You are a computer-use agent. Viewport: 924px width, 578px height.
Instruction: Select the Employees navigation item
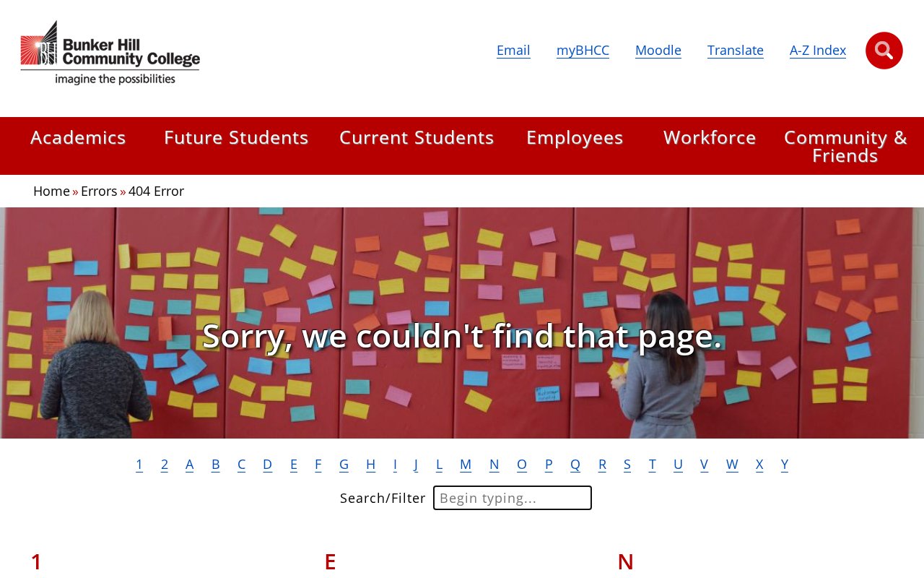tap(575, 137)
